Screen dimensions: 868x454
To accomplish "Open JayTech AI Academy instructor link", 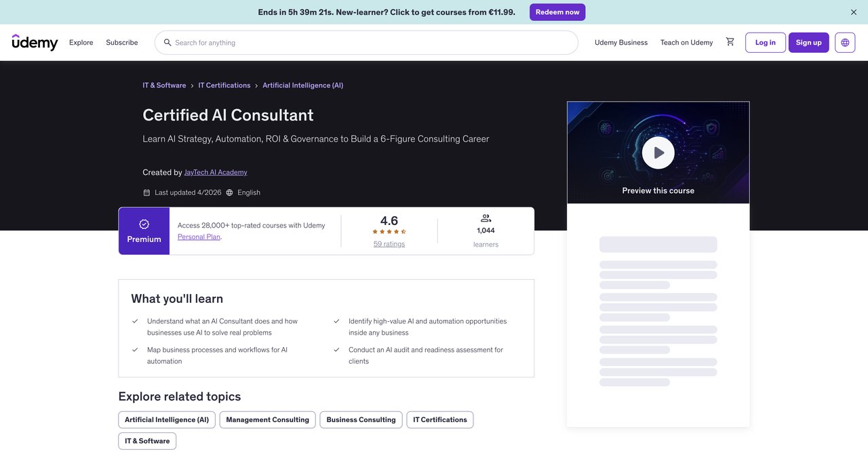I will point(216,172).
